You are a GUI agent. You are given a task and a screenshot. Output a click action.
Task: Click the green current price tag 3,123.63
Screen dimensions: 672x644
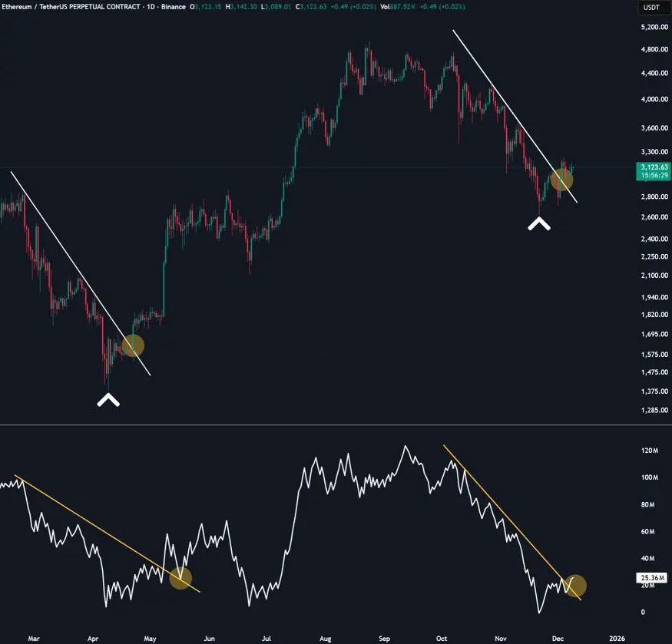(x=654, y=167)
